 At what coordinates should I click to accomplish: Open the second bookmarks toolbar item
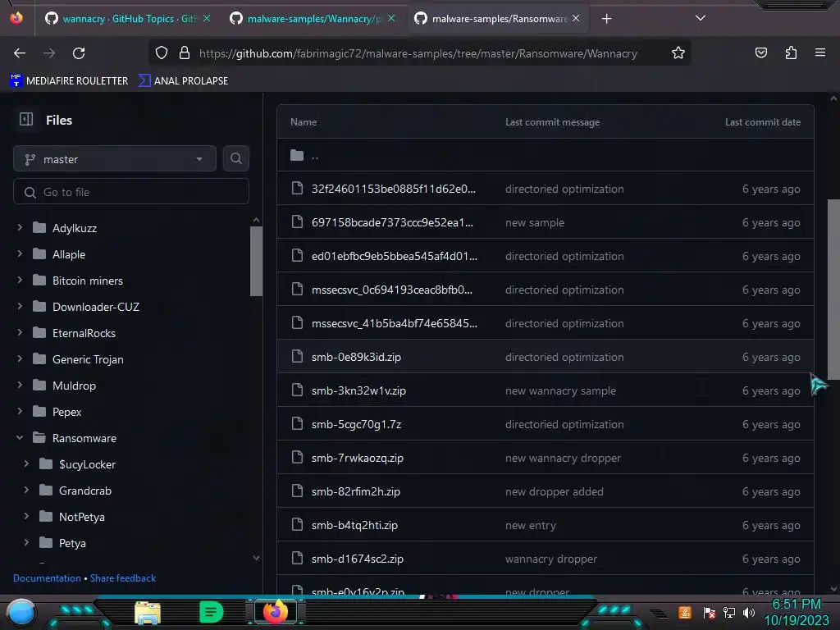(x=183, y=81)
